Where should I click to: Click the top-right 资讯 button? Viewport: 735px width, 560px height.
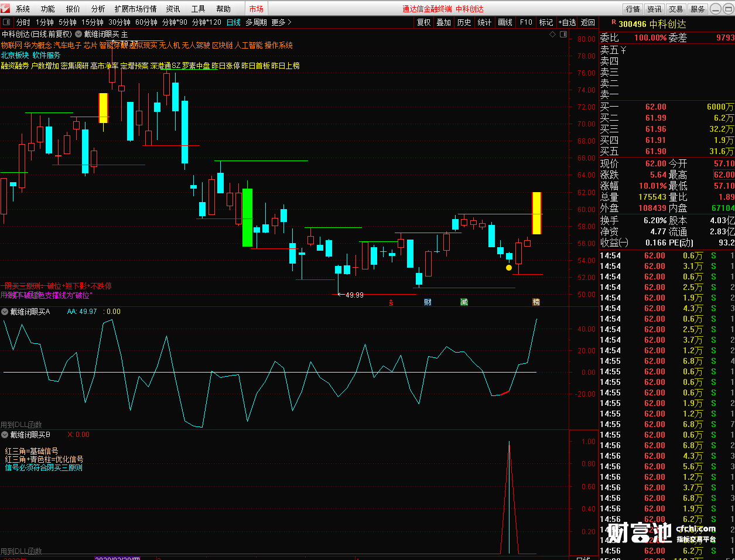(654, 9)
